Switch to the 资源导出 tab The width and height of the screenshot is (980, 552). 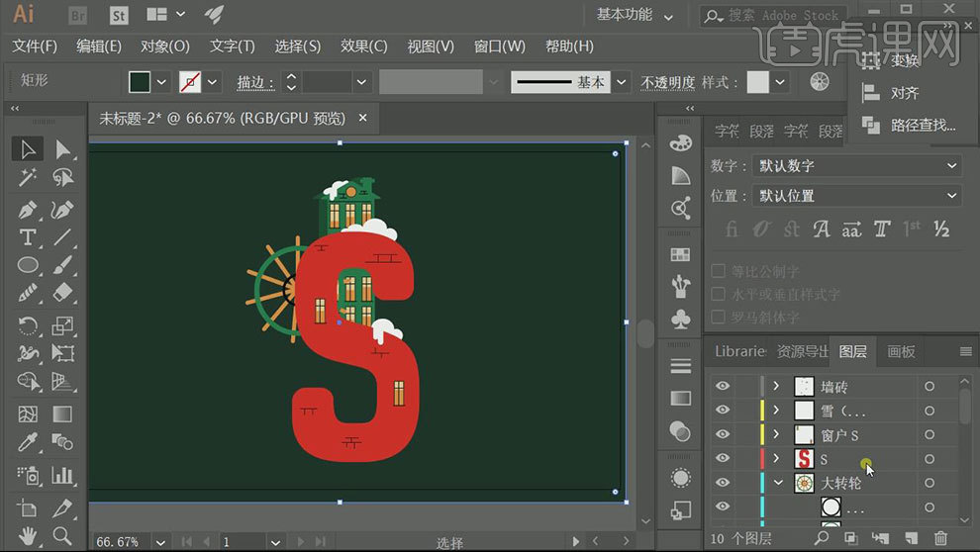802,351
